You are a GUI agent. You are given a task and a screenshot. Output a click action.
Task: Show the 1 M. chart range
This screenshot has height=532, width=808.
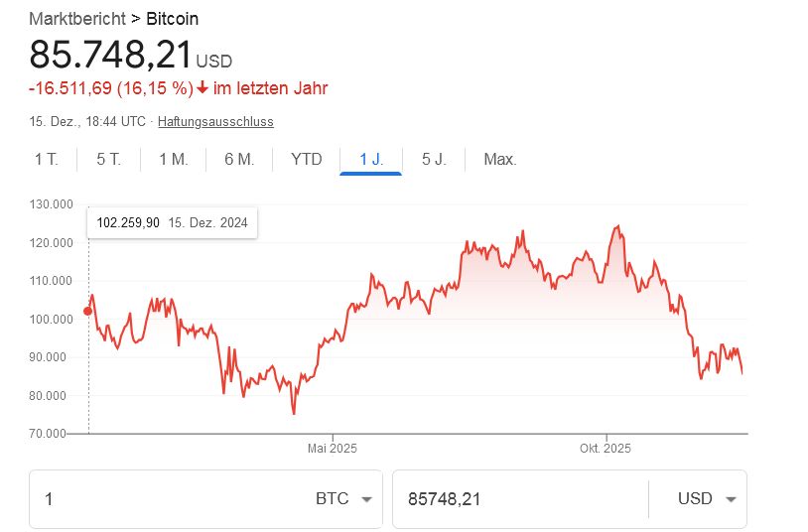pyautogui.click(x=173, y=159)
